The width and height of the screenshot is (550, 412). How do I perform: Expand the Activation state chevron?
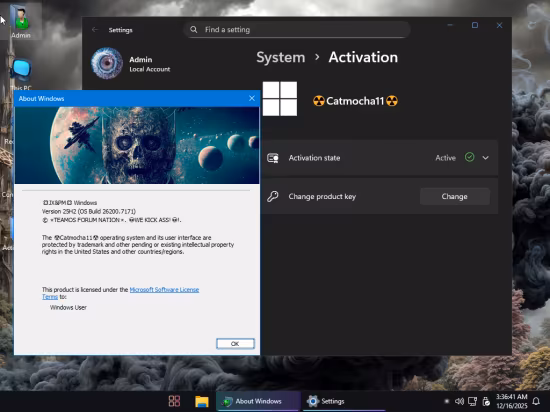[x=485, y=158]
